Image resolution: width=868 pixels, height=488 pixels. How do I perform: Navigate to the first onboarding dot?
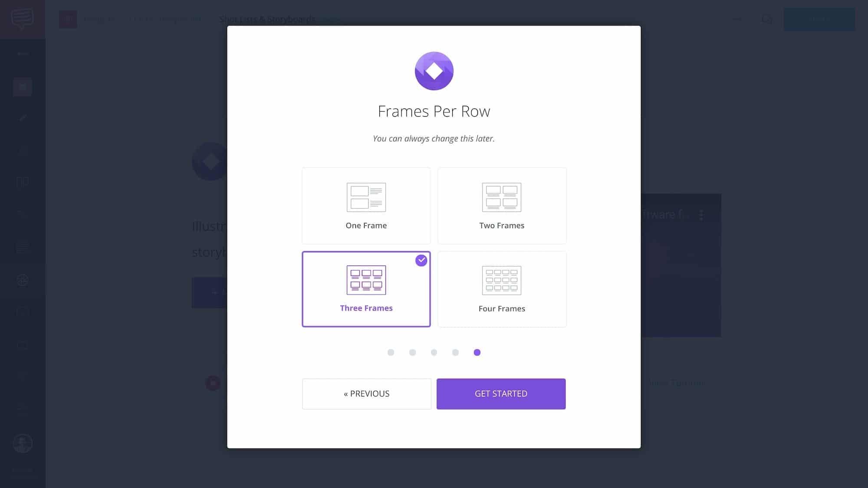tap(391, 352)
